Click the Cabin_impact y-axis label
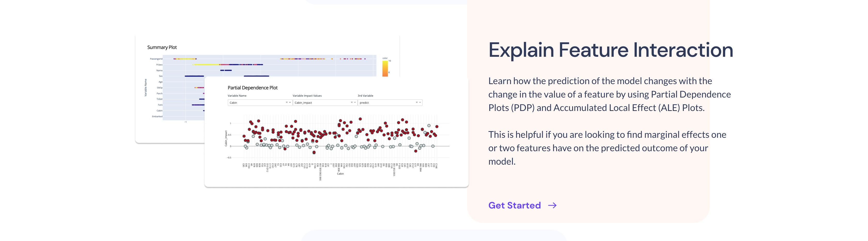The width and height of the screenshot is (868, 241). (x=226, y=138)
